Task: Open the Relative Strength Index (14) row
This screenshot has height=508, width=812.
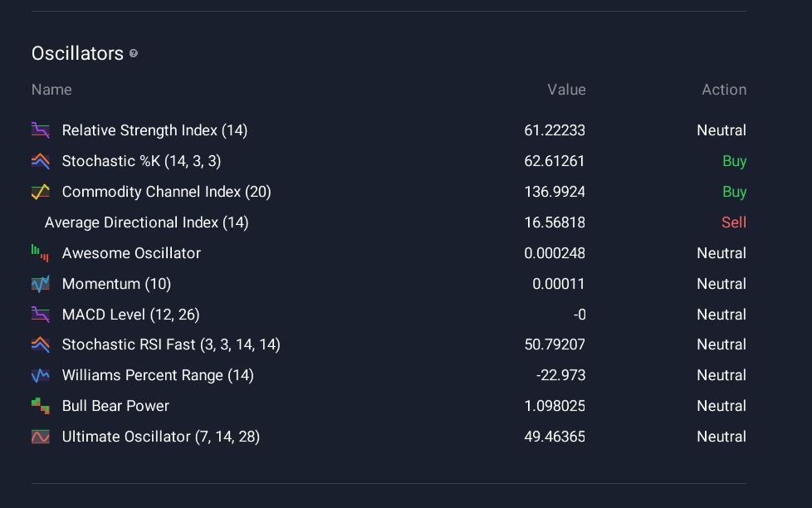Action: click(154, 130)
